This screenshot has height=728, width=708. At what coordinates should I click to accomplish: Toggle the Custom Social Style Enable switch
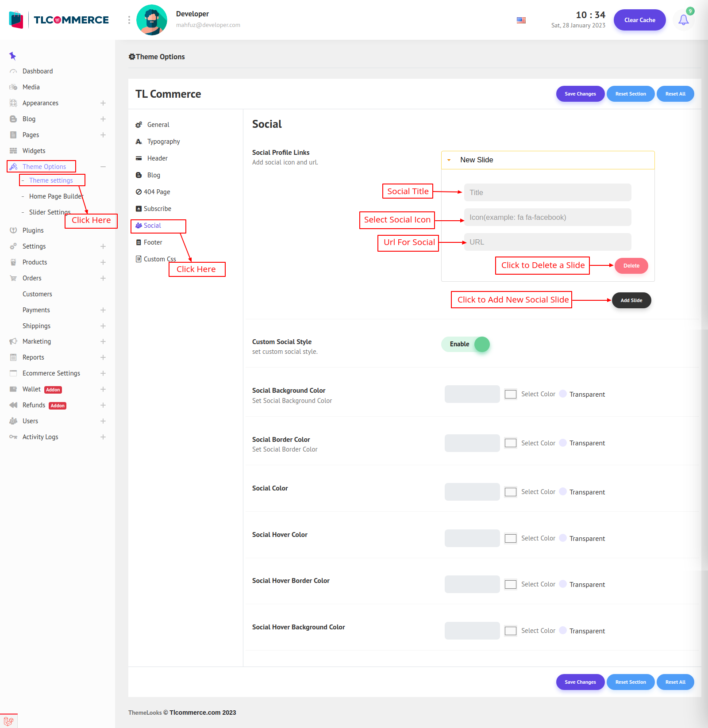[x=466, y=344]
